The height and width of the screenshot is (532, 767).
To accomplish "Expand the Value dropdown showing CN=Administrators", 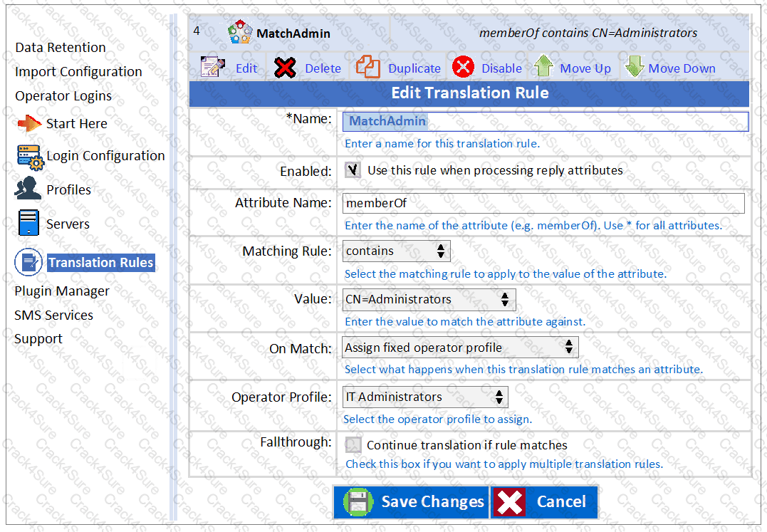I will tap(429, 299).
